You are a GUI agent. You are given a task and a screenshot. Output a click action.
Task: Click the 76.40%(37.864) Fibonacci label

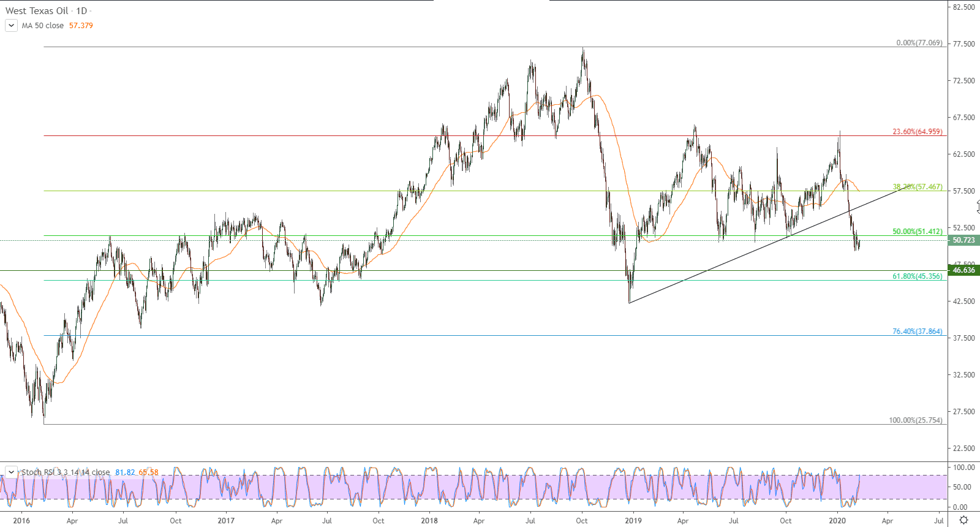pos(918,332)
